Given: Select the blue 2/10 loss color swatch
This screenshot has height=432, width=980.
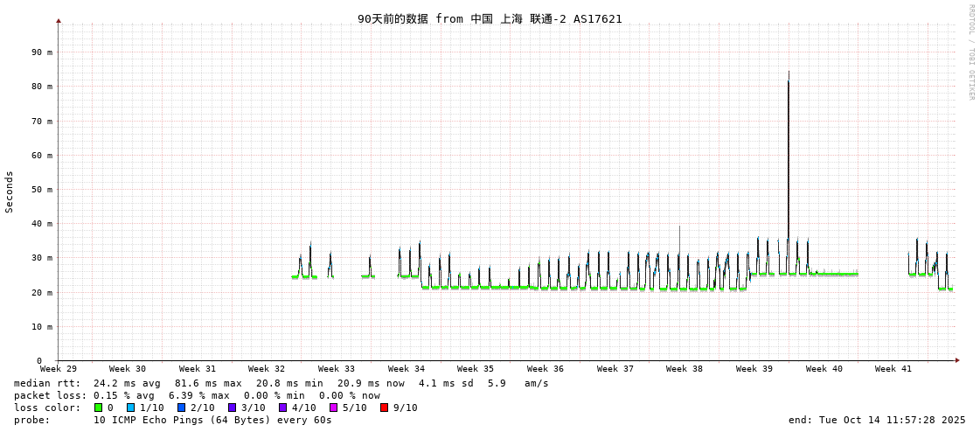Looking at the screenshot, I should coord(181,408).
